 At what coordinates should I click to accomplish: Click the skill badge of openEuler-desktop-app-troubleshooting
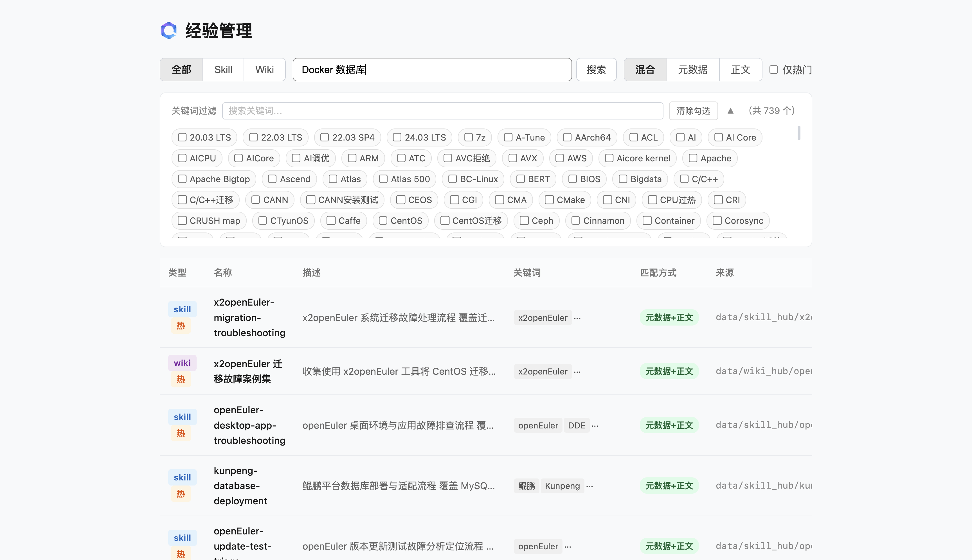[x=183, y=417]
